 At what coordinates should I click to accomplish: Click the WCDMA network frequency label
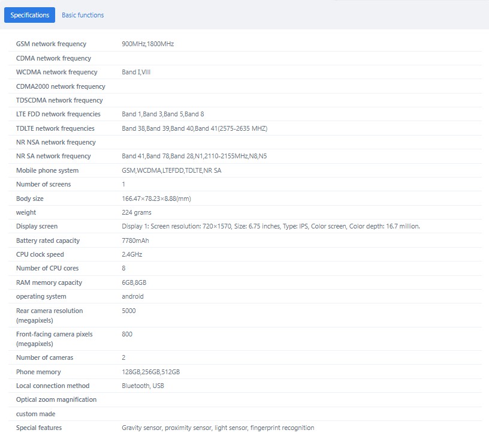point(57,72)
